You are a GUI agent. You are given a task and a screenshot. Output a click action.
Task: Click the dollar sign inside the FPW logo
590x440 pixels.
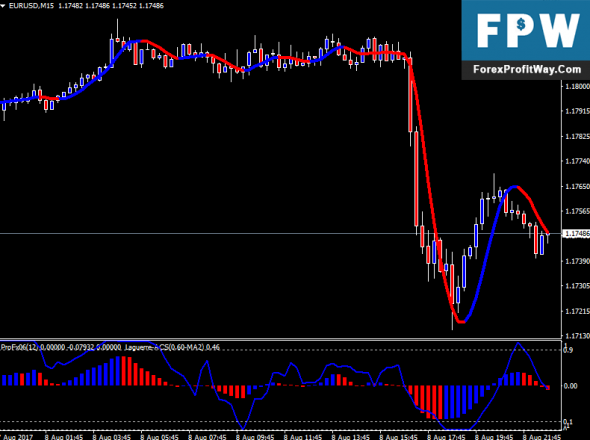(x=521, y=25)
